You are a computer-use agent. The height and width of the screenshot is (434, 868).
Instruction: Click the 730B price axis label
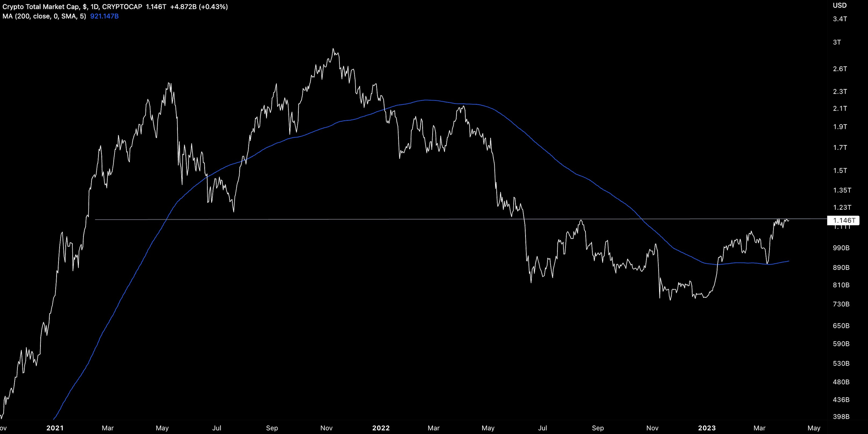click(841, 304)
